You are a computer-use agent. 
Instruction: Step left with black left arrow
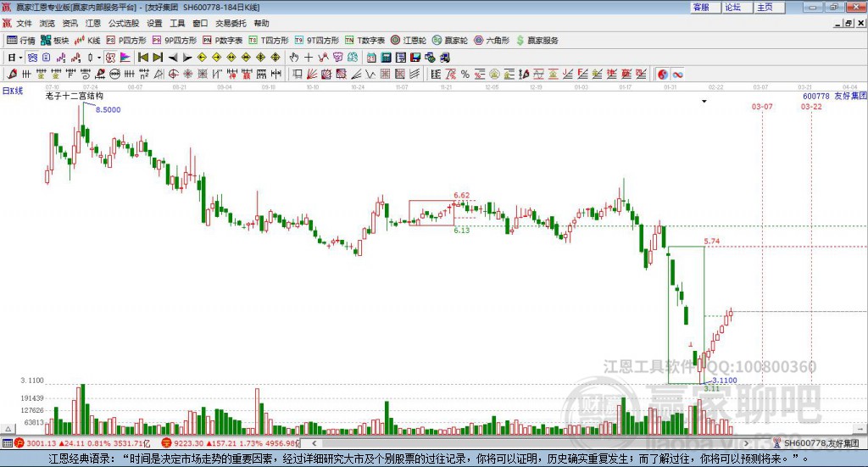[x=173, y=58]
